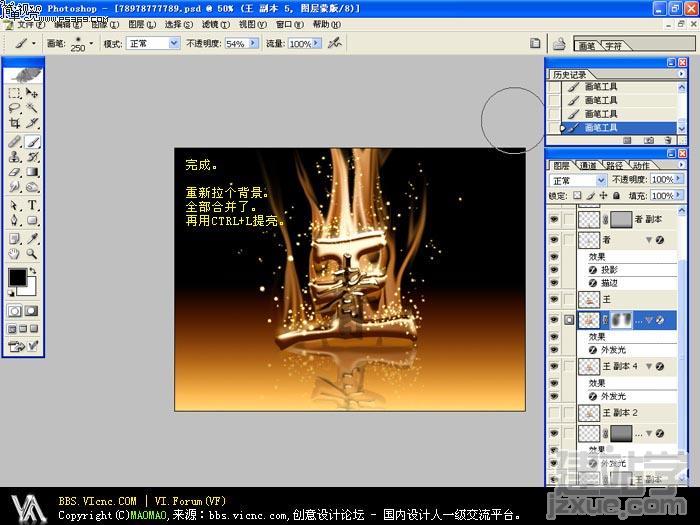Image resolution: width=700 pixels, height=525 pixels.
Task: Select the Pen tool
Action: [x=14, y=221]
